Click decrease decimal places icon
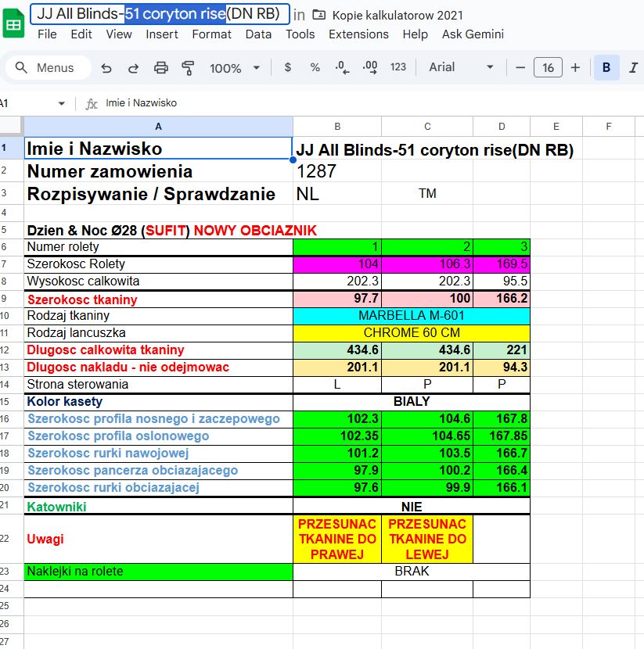644x649 pixels. [341, 67]
